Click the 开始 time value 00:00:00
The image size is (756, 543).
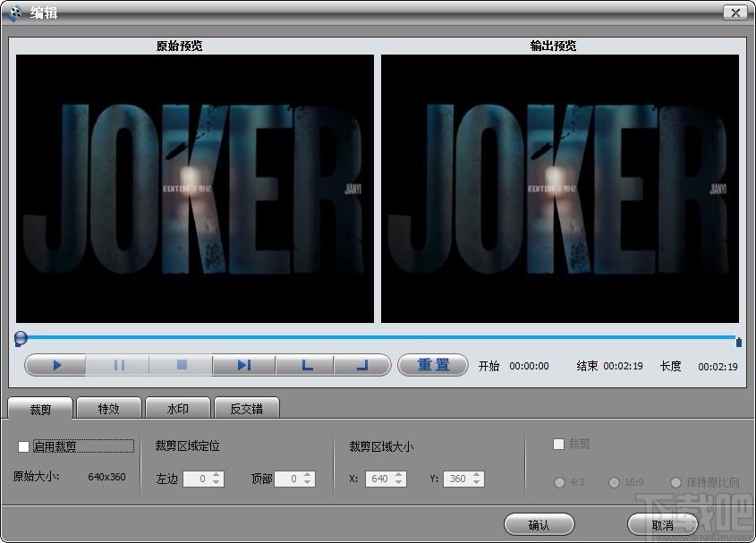point(529,366)
